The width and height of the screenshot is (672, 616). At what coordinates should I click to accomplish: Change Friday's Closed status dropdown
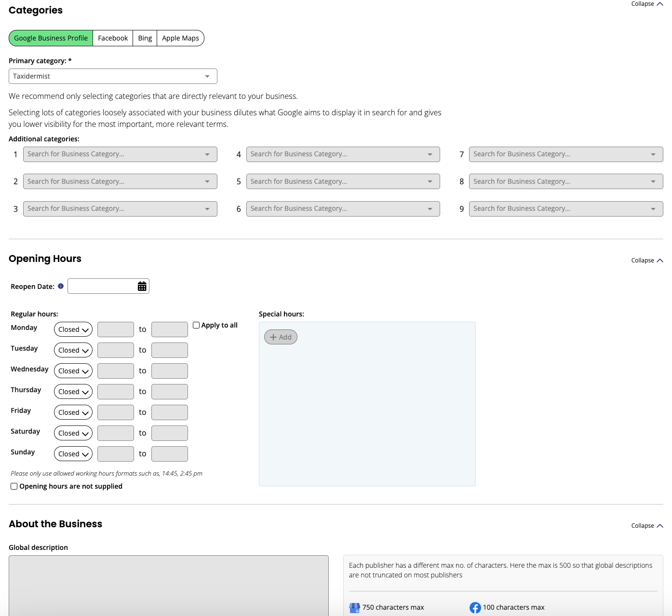[x=73, y=412]
